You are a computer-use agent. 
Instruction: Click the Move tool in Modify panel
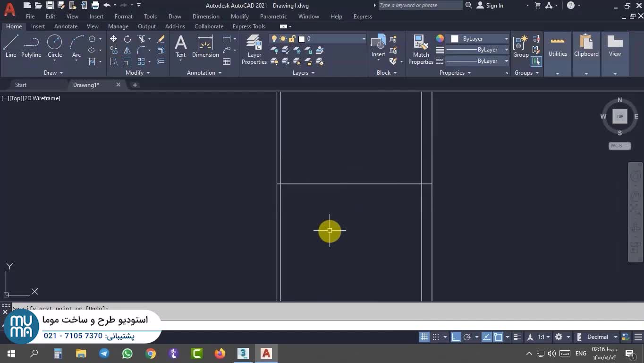(113, 39)
